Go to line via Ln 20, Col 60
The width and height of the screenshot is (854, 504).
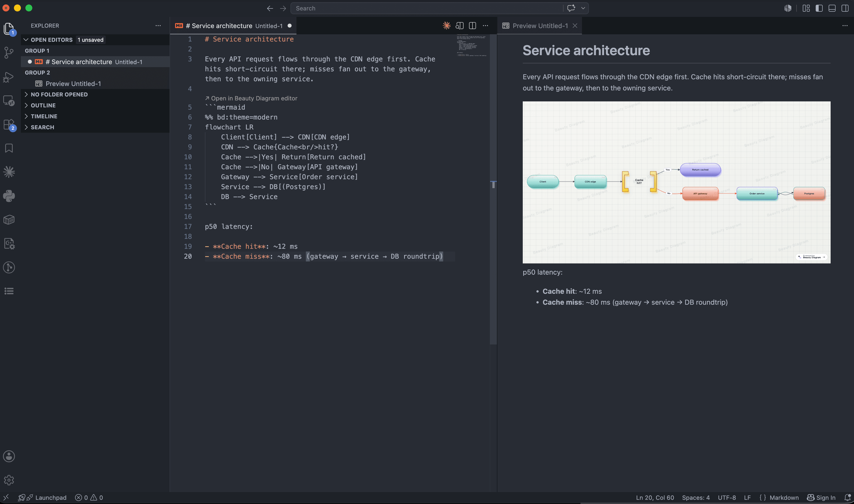coord(655,498)
